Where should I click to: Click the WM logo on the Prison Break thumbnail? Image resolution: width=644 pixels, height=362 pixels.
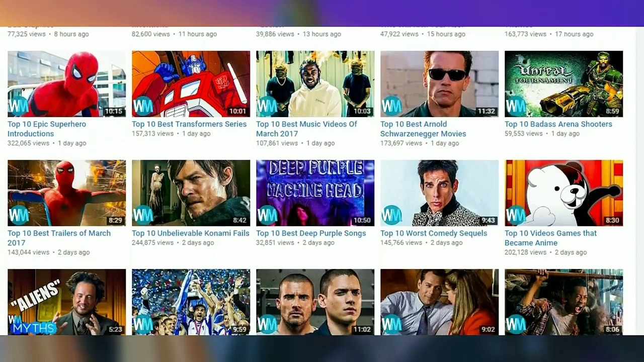click(267, 324)
